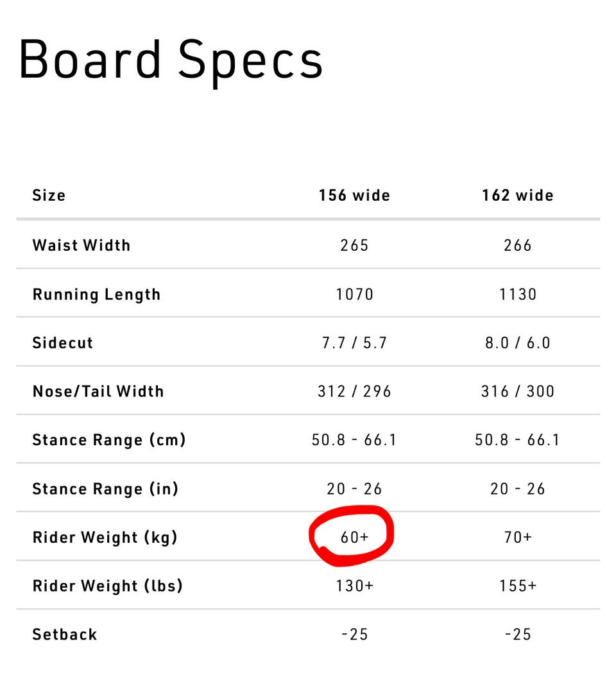
Task: Click the Sidecut row label
Action: [63, 343]
